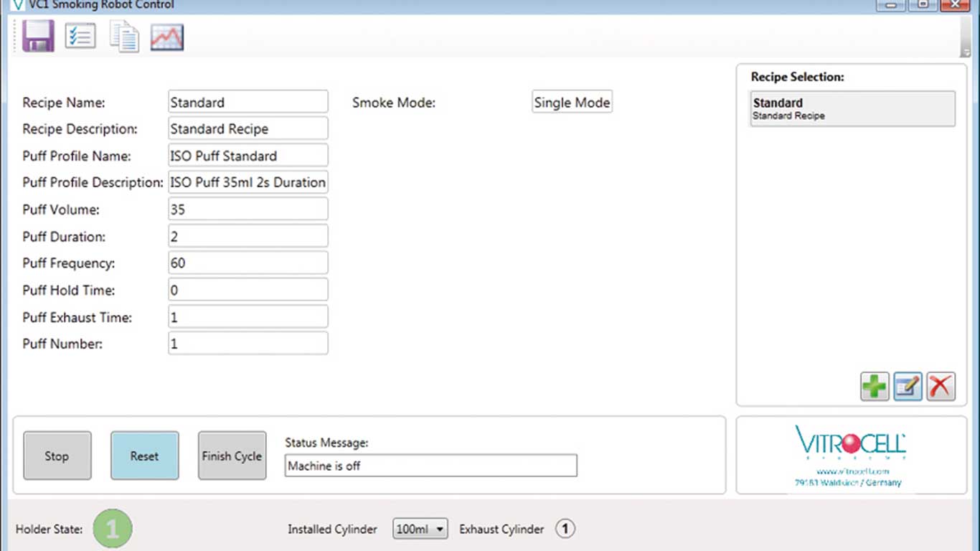The height and width of the screenshot is (551, 980).
Task: Click the Vitrocell logo website link
Action: pos(852,471)
